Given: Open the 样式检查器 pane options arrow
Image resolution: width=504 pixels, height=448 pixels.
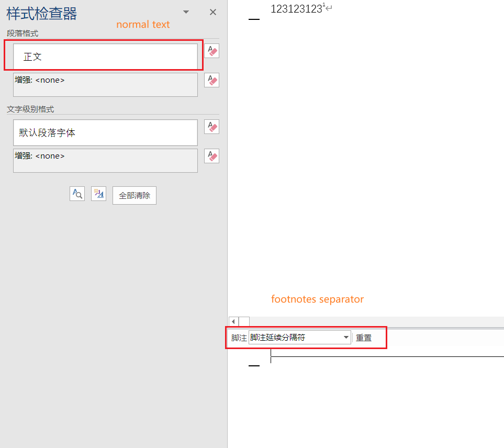Looking at the screenshot, I should pos(186,12).
